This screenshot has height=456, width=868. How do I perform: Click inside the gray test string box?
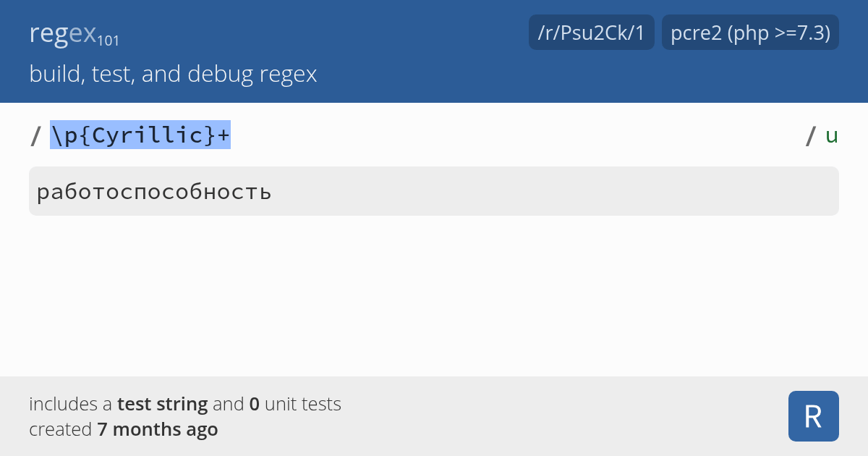click(x=434, y=190)
